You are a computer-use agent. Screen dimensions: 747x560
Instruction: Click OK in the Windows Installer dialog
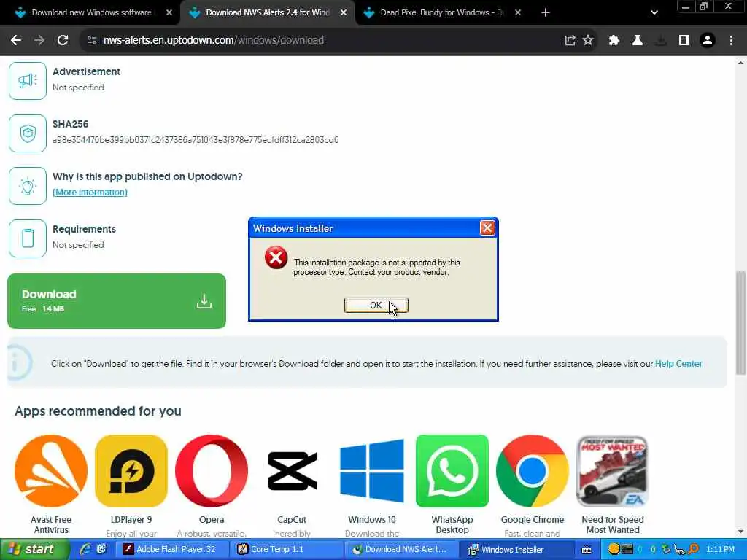coord(376,306)
